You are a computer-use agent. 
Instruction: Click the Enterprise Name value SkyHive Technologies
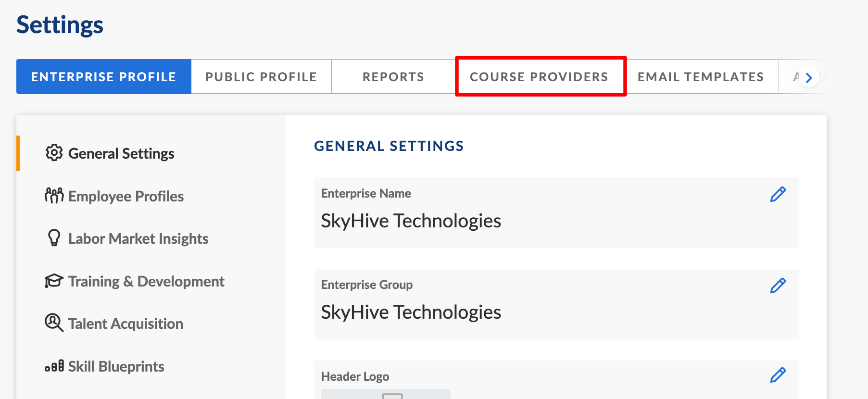coord(411,221)
